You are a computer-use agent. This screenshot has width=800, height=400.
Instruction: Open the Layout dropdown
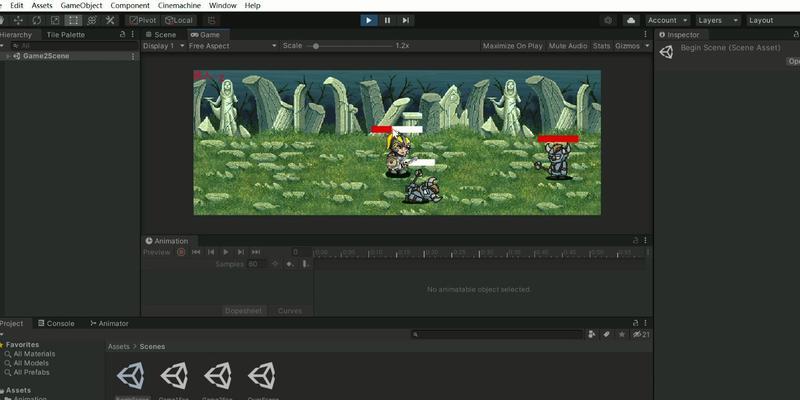tap(772, 20)
